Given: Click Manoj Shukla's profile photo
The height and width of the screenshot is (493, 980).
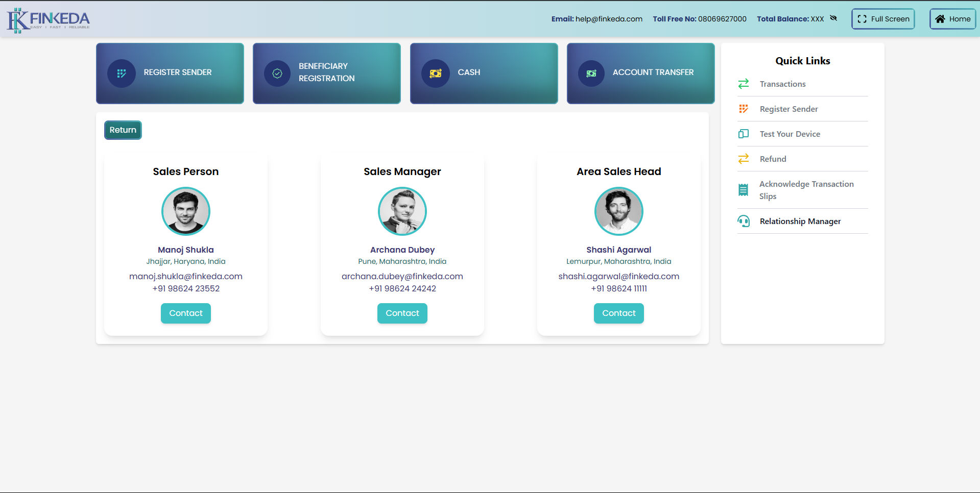Looking at the screenshot, I should [186, 211].
